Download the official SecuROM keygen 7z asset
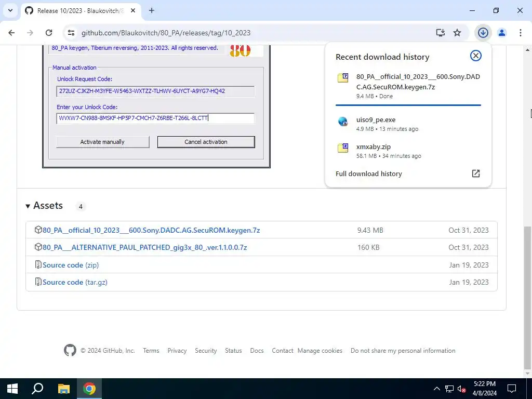532x399 pixels. click(151, 230)
